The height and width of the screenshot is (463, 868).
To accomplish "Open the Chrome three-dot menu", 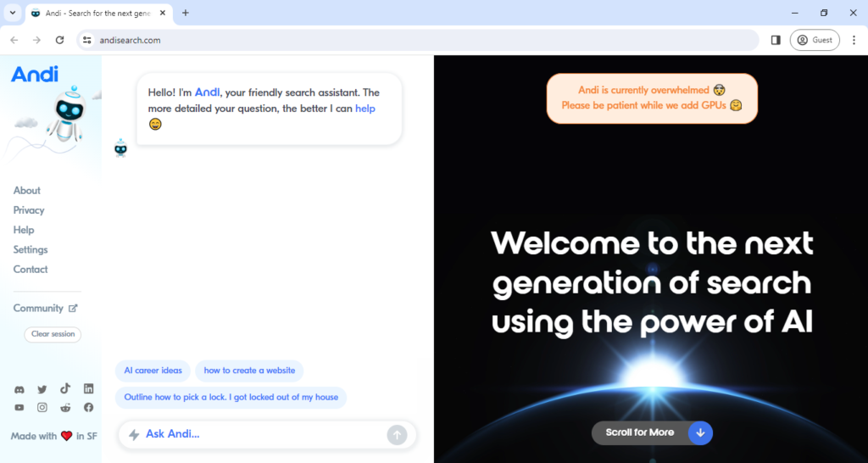I will (853, 40).
